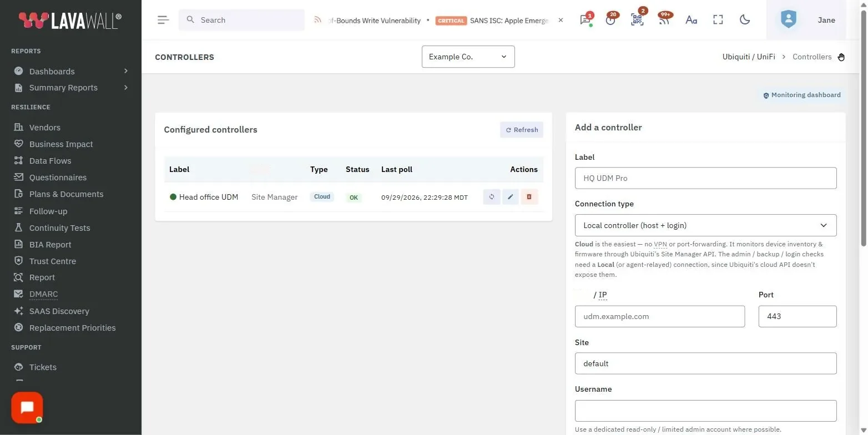This screenshot has width=868, height=435.
Task: Dismiss the critical news ticker with X
Action: tap(561, 20)
